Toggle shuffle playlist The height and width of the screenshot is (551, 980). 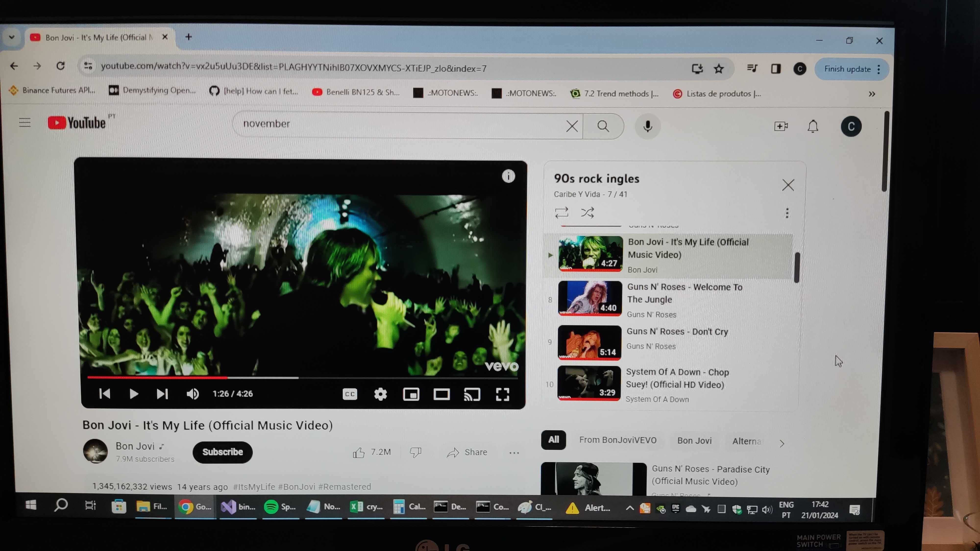pyautogui.click(x=588, y=213)
